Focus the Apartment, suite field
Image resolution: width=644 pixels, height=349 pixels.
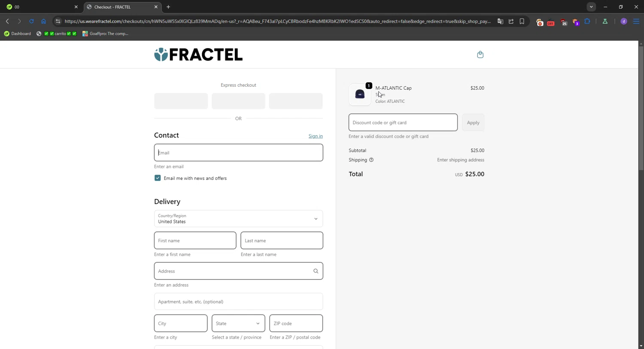(238, 301)
